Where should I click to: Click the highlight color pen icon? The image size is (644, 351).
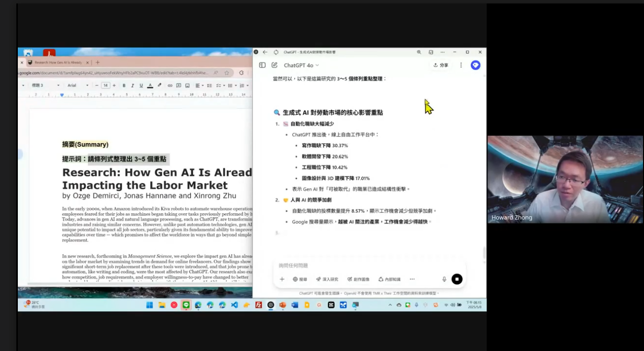point(159,86)
